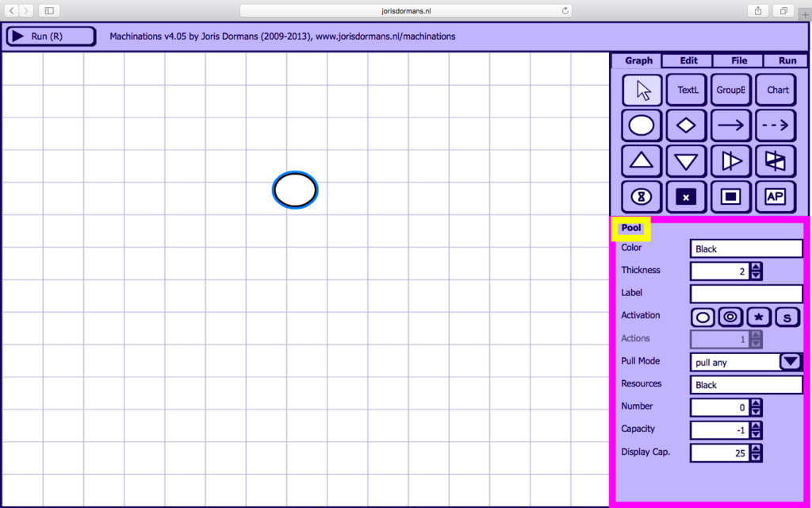812x508 pixels.
Task: Increase the Capacity value
Action: tap(756, 426)
